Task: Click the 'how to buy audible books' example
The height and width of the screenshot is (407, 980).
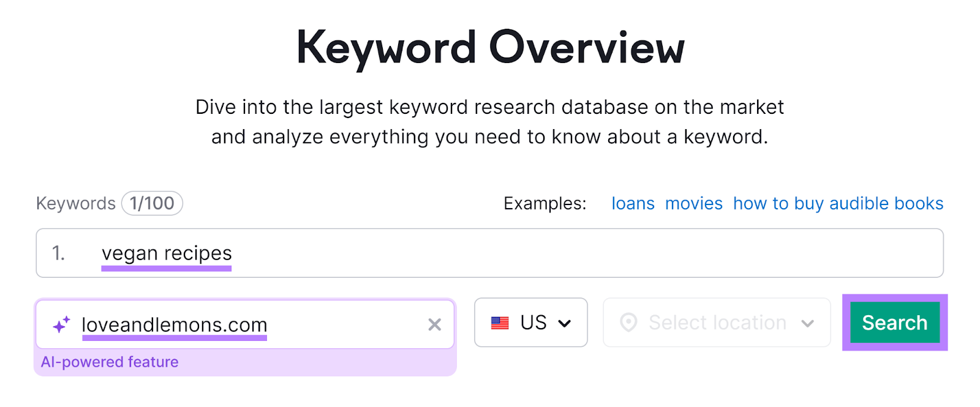Action: (x=837, y=203)
